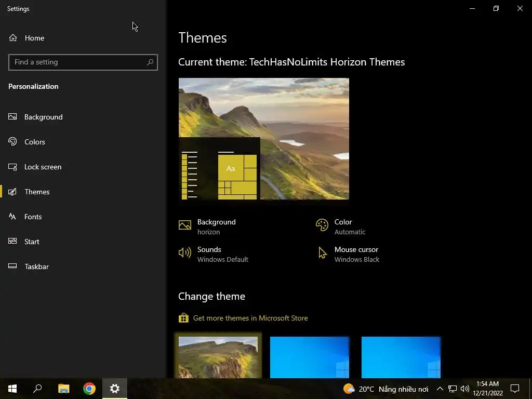Screen dimensions: 532x399
Task: Click the Find a setting search box
Action: (x=83, y=62)
